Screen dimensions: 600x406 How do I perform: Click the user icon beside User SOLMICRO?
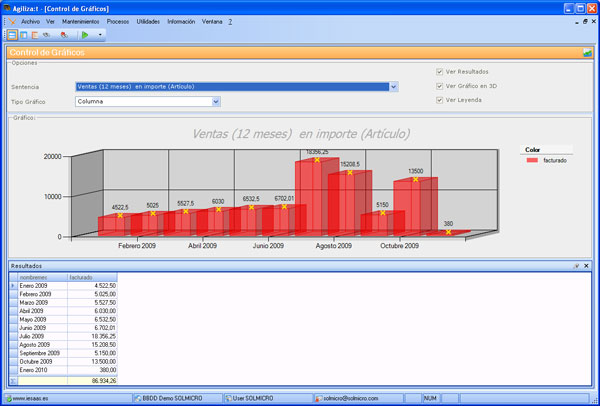coord(228,398)
